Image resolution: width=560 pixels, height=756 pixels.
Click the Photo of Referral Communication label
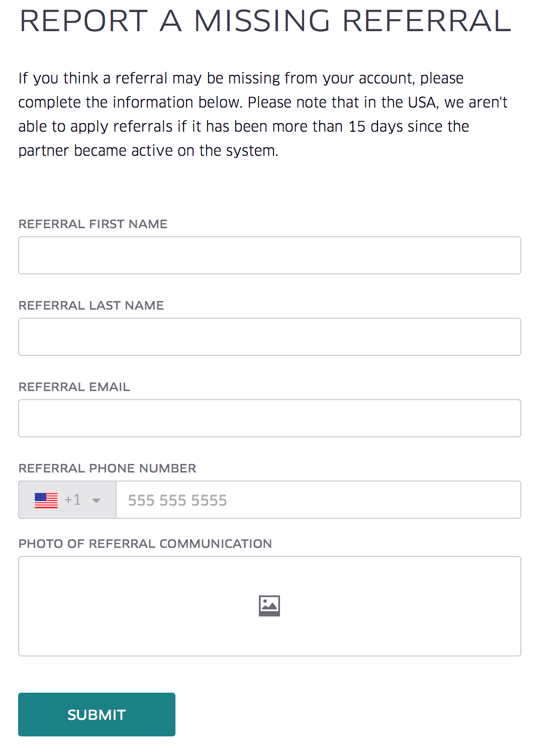145,544
